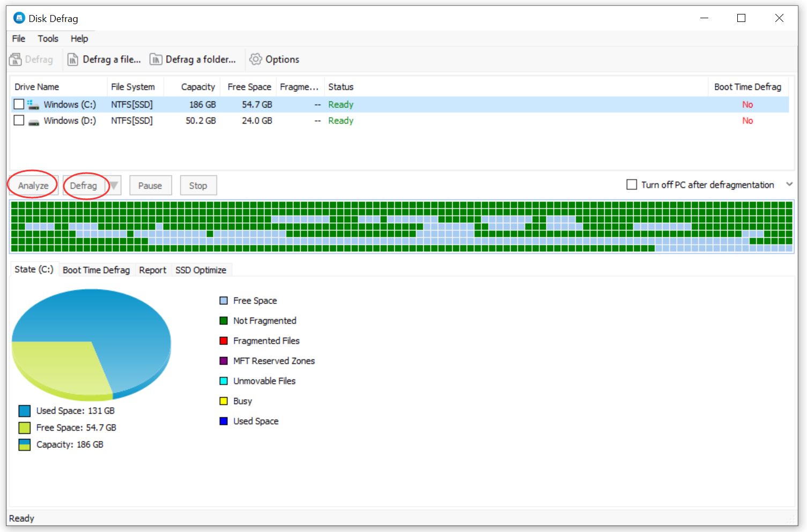Click the Windows (D:) drive icon
This screenshot has width=807, height=532.
coord(33,121)
